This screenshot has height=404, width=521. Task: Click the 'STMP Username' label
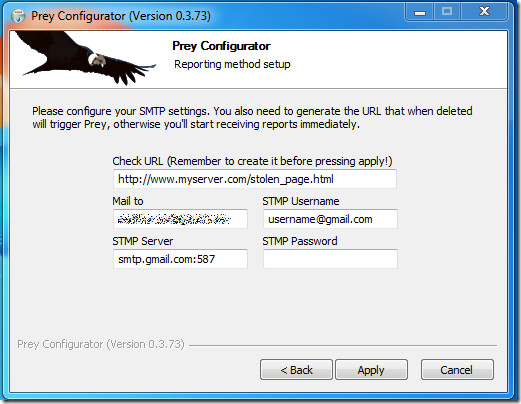tap(301, 201)
